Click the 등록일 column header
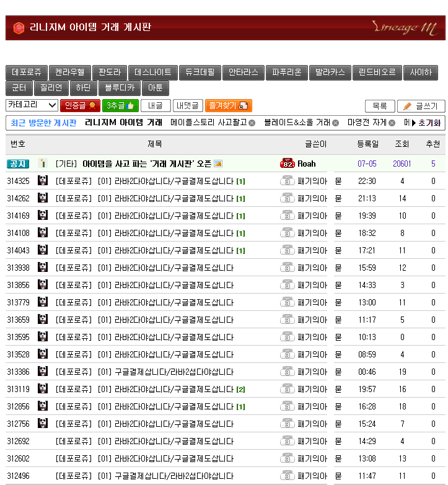448x485 pixels. point(367,144)
